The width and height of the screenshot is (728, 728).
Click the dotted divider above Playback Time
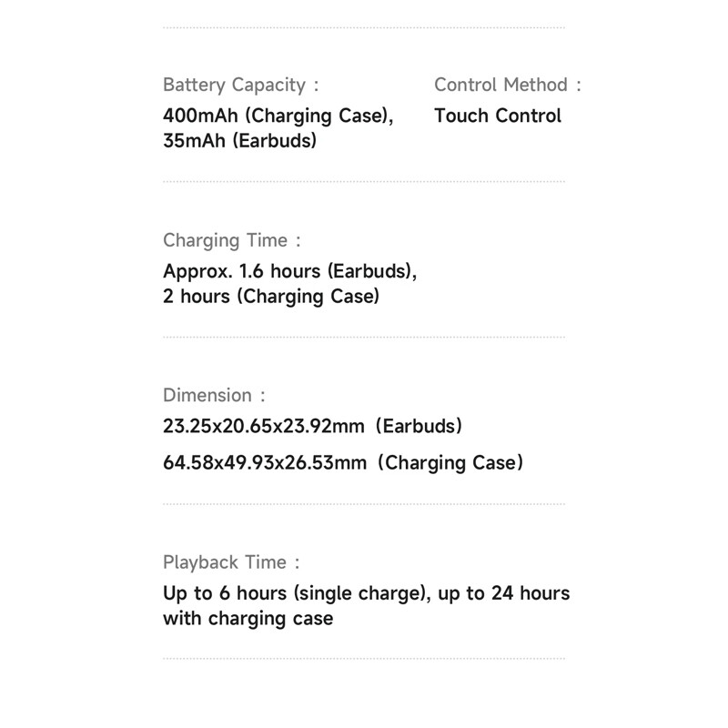click(x=364, y=504)
